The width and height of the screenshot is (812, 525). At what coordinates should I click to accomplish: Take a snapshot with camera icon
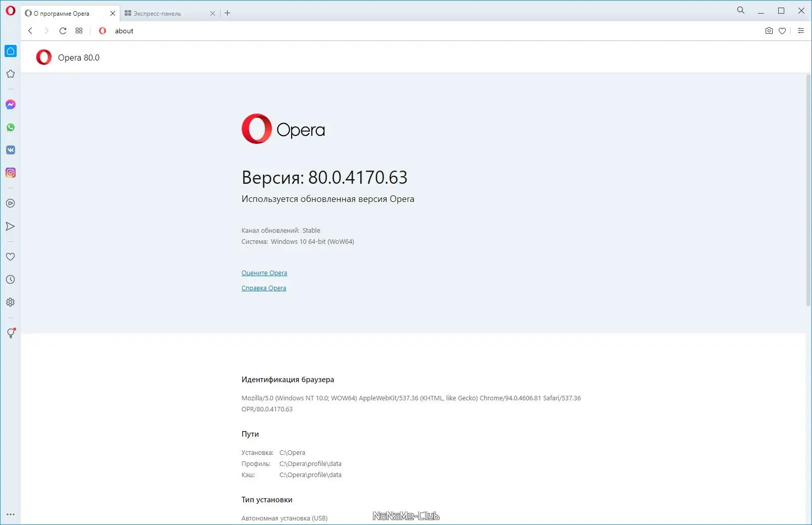coord(769,31)
